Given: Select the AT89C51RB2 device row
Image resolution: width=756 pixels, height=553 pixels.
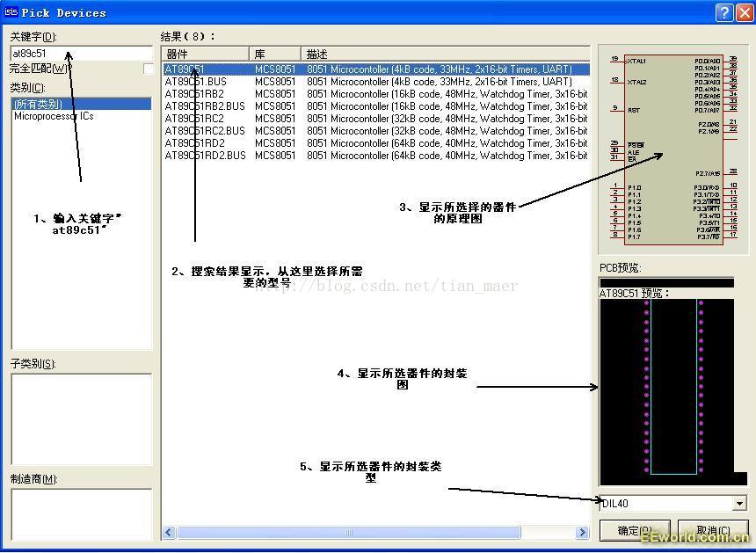Looking at the screenshot, I should 376,94.
